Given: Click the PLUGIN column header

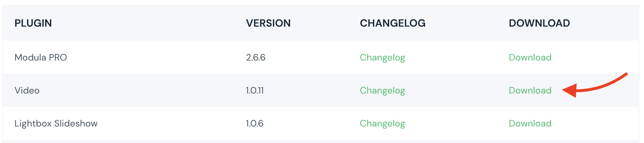Looking at the screenshot, I should click(33, 23).
